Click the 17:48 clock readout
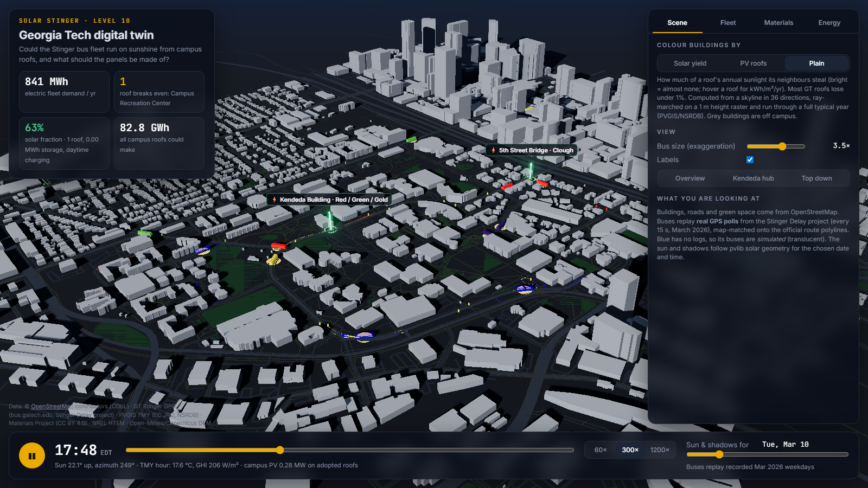 point(76,450)
